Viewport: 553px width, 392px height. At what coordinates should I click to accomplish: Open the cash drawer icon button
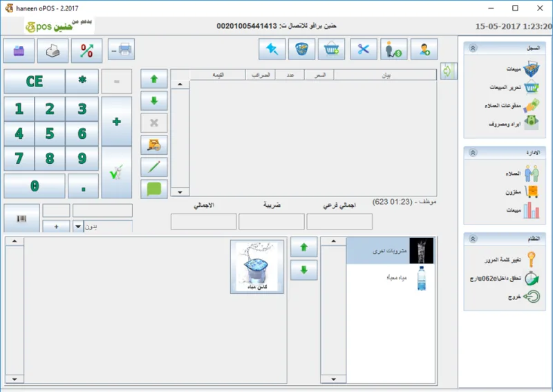(x=19, y=50)
